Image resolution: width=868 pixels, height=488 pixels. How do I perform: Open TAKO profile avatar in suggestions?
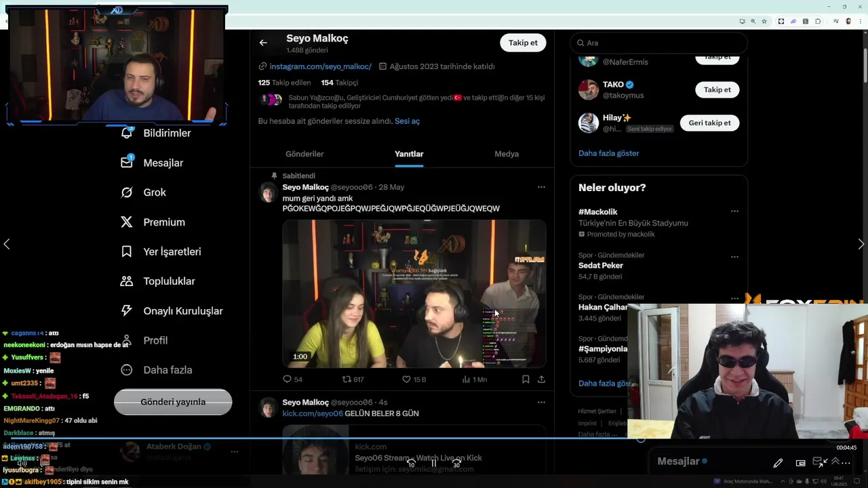[x=589, y=89]
